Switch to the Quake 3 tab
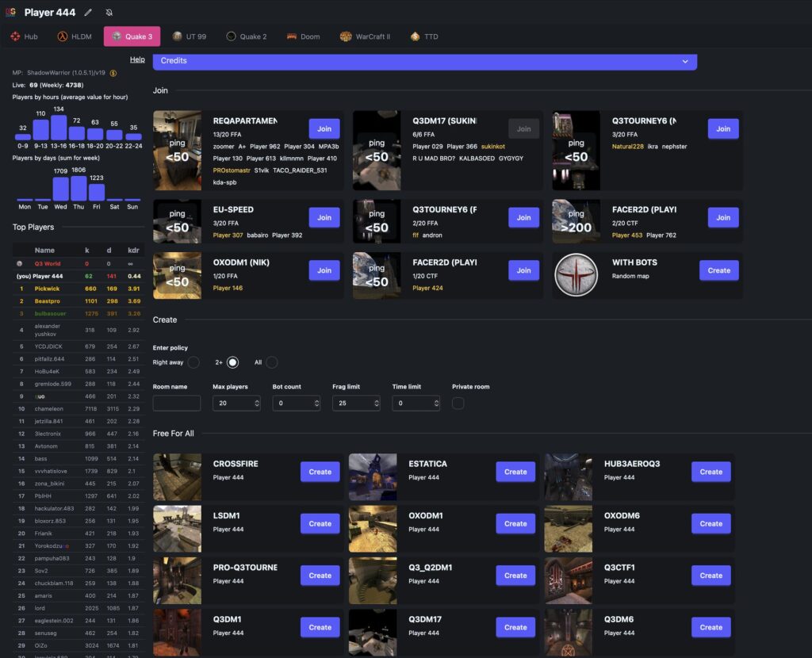This screenshot has width=812, height=658. pos(132,36)
